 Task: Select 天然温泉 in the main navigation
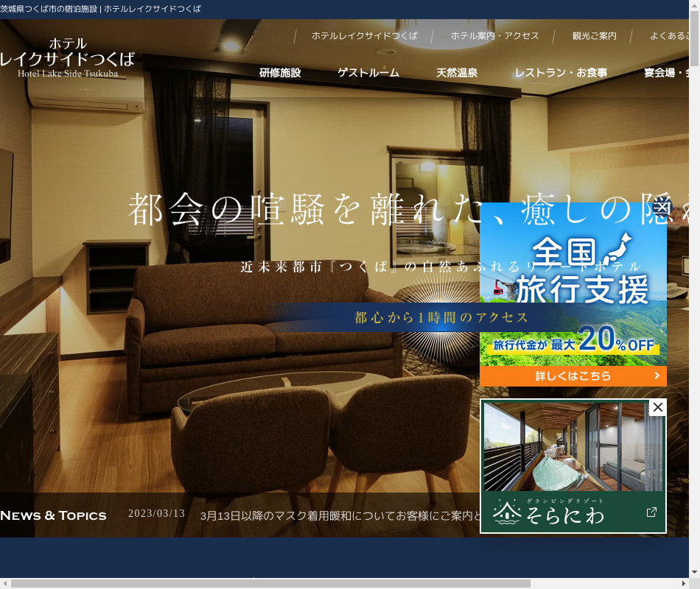click(457, 73)
